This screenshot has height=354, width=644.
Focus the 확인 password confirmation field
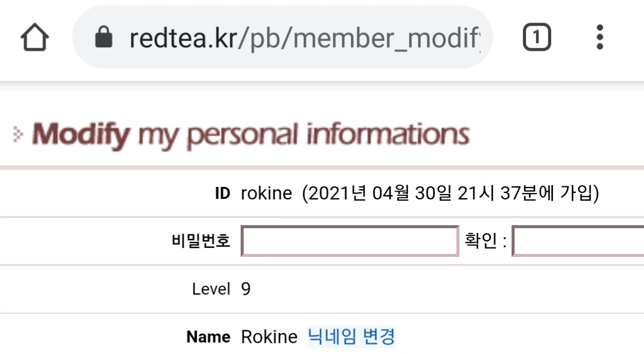(x=578, y=241)
